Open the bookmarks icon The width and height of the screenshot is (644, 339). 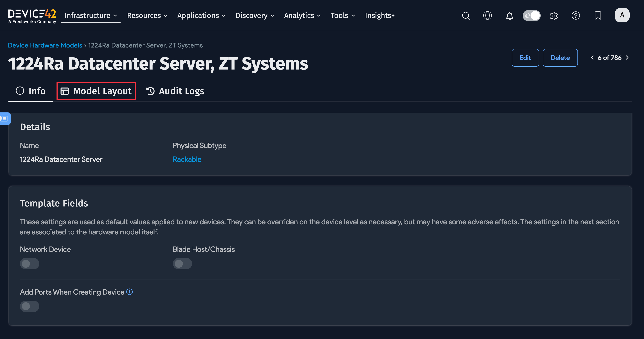click(x=598, y=16)
